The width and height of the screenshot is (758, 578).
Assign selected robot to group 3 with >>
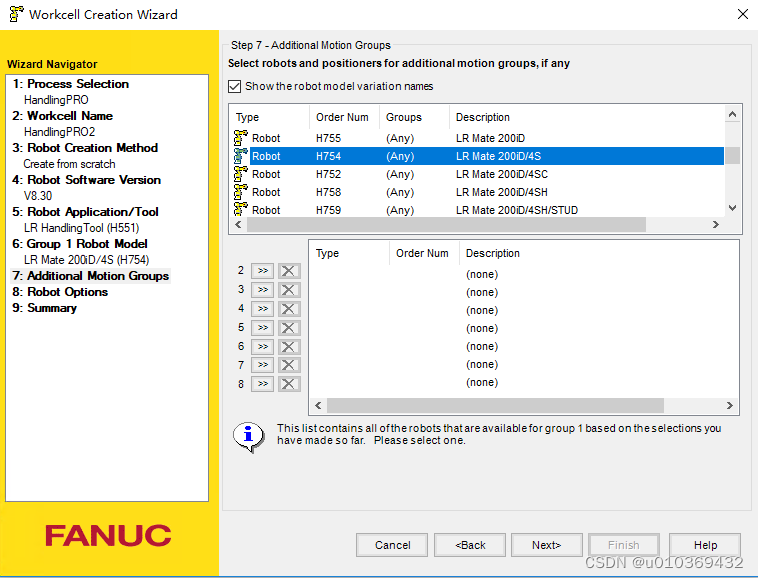262,289
